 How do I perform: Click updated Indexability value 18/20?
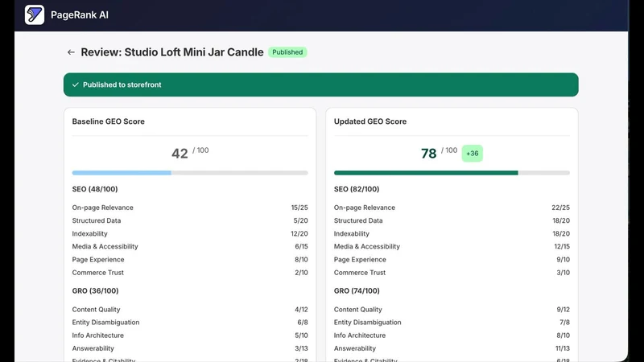pyautogui.click(x=561, y=233)
